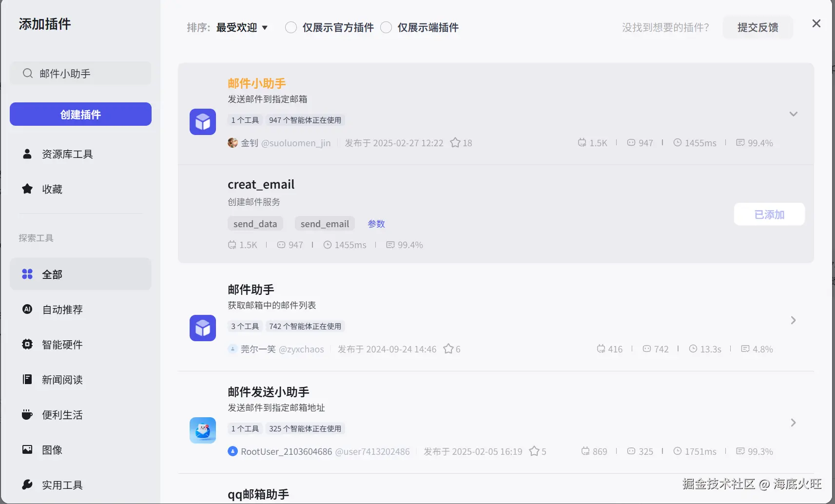Viewport: 835px width, 504px height.
Task: Click 提交反馈 button
Action: pyautogui.click(x=757, y=27)
